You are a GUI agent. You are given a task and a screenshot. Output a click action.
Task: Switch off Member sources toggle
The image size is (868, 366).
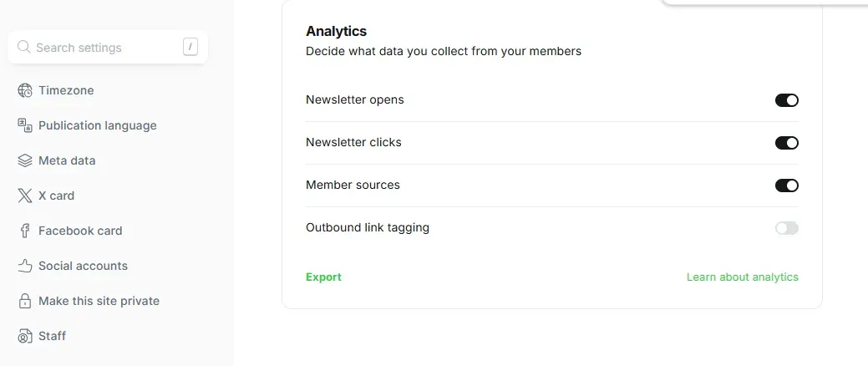click(x=787, y=186)
